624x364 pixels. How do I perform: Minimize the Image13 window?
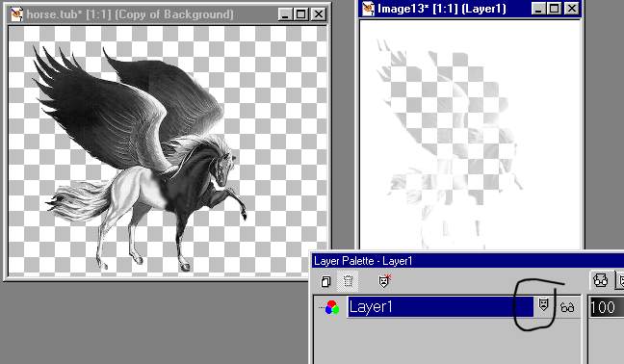click(x=538, y=9)
